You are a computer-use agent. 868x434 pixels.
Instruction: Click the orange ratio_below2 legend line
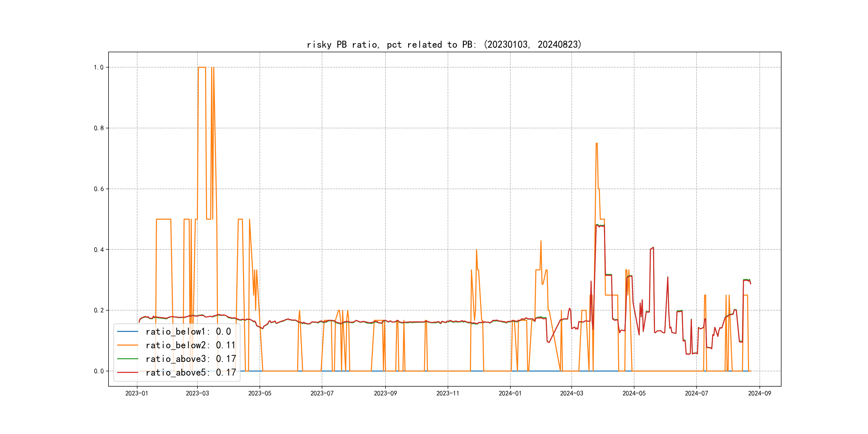pos(127,345)
